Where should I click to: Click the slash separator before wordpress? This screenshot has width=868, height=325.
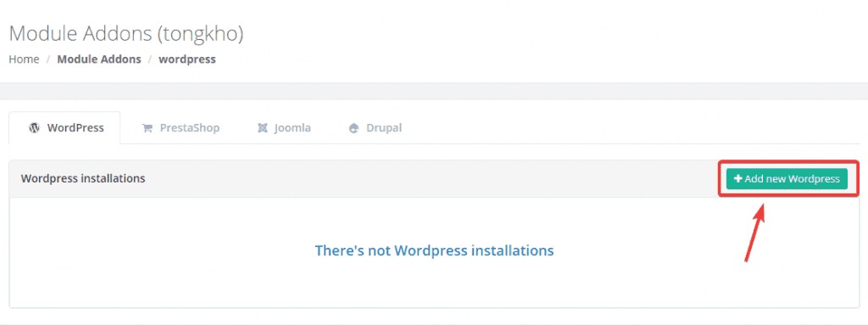(150, 59)
